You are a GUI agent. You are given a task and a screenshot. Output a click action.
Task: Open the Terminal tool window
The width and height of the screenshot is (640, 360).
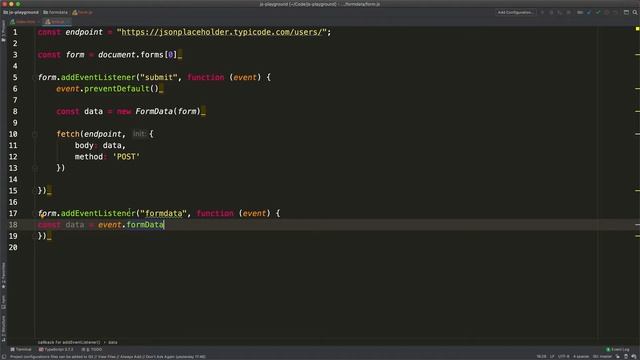point(21,349)
